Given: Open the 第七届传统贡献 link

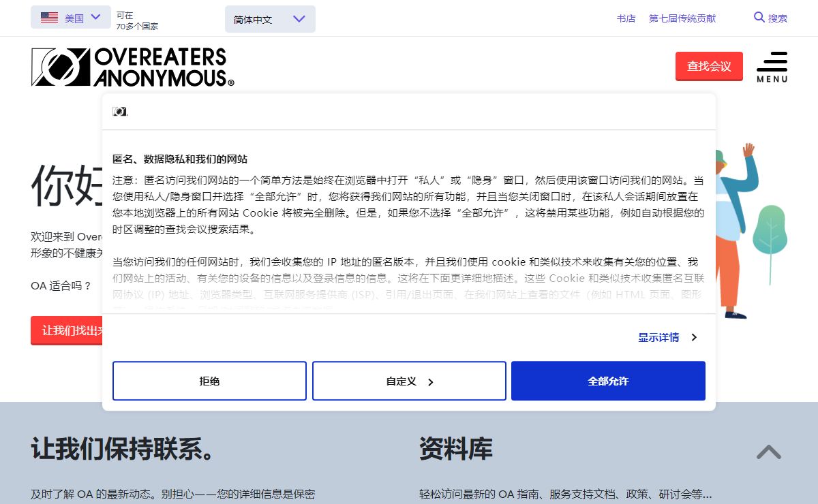Looking at the screenshot, I should 682,18.
